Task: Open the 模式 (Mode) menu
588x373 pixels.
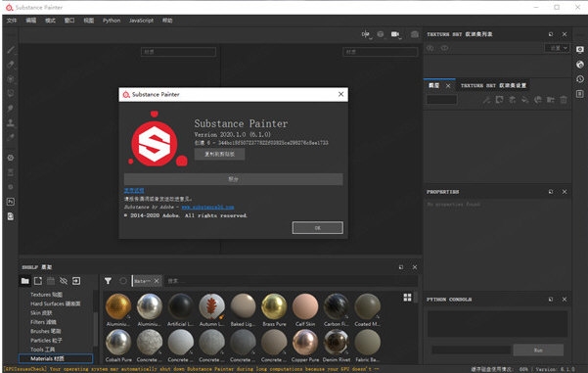Action: click(x=50, y=21)
